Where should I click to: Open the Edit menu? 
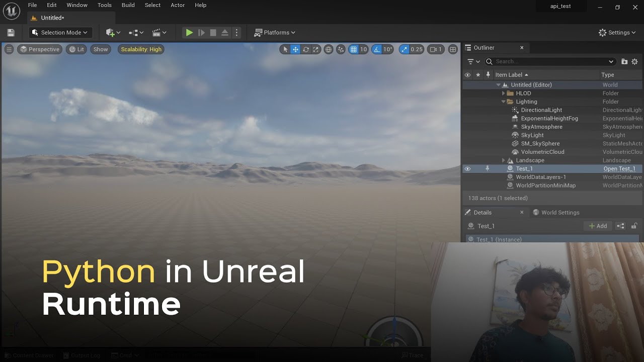(x=52, y=5)
